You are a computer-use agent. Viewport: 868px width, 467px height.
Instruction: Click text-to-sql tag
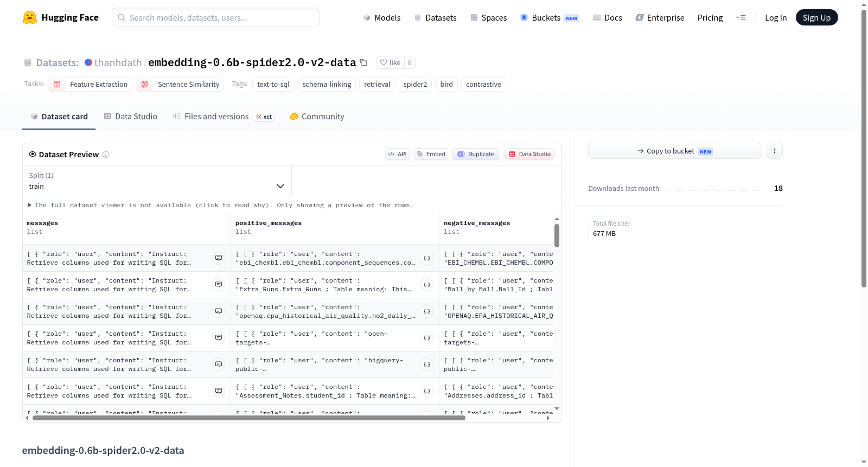pyautogui.click(x=273, y=84)
